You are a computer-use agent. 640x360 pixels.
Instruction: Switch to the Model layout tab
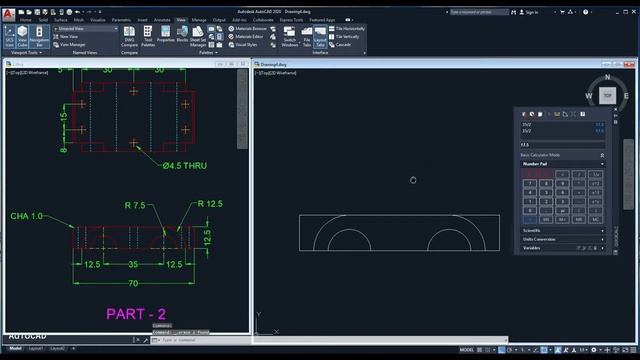tap(16, 349)
